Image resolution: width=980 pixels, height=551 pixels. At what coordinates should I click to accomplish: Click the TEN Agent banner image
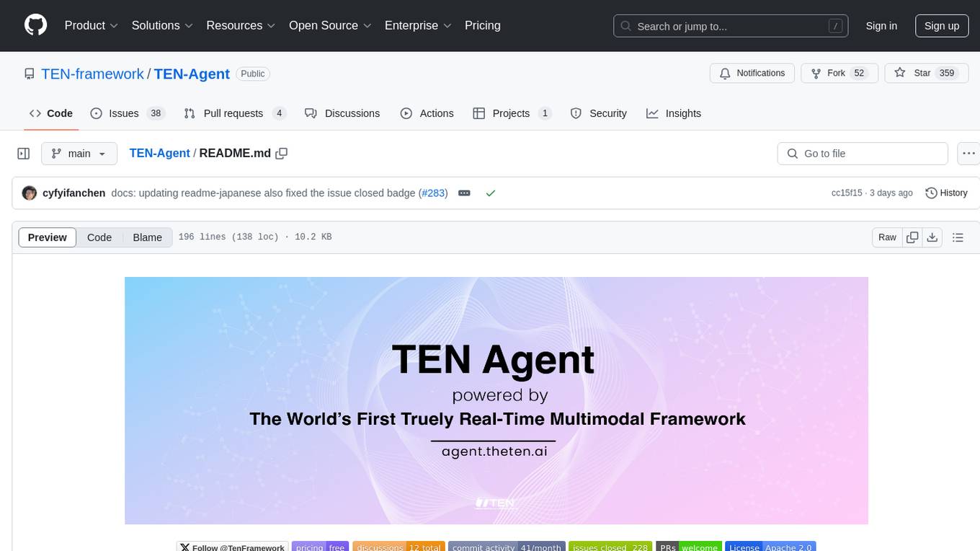pos(496,400)
